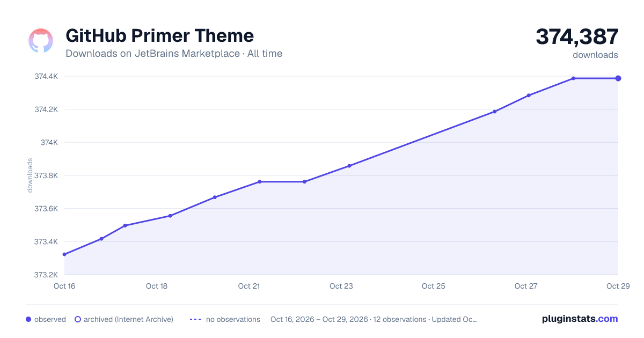The width and height of the screenshot is (644, 338).
Task: Click the GitHub Primer Theme logo icon
Action: tap(41, 41)
